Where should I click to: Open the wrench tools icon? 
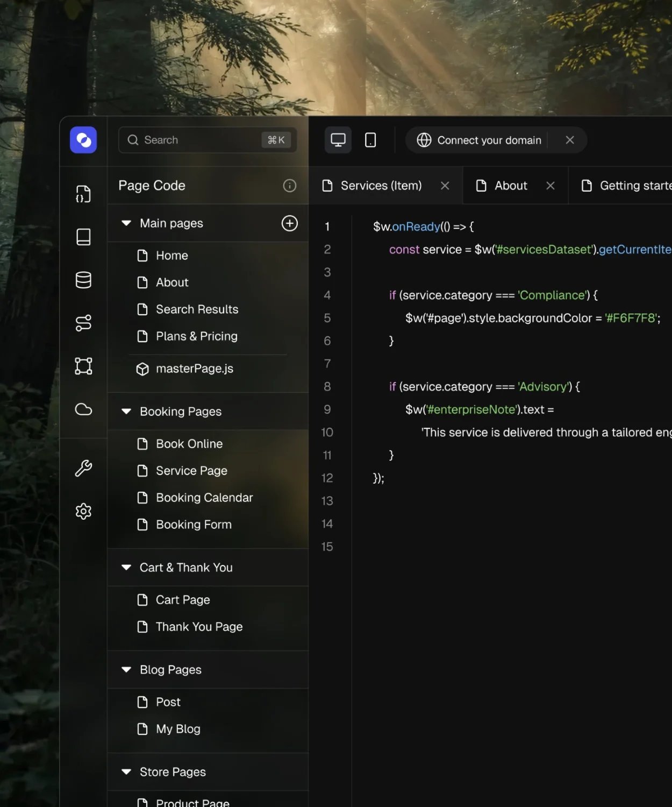pyautogui.click(x=83, y=468)
